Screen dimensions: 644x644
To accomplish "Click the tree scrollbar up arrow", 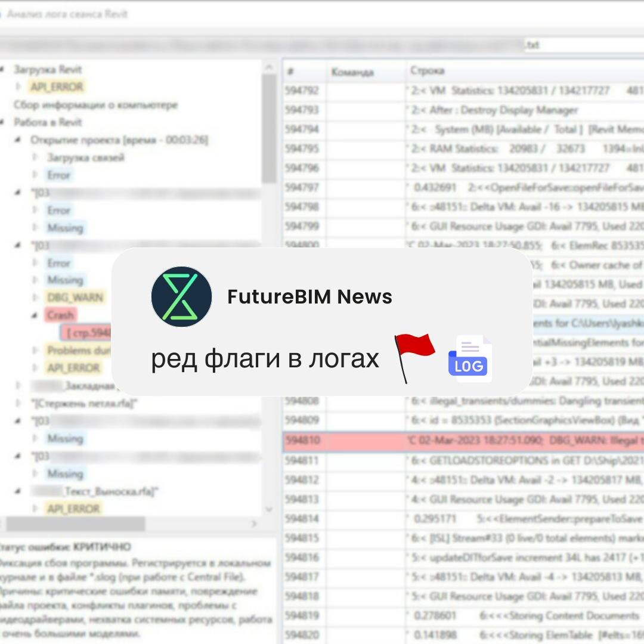I will [x=269, y=67].
